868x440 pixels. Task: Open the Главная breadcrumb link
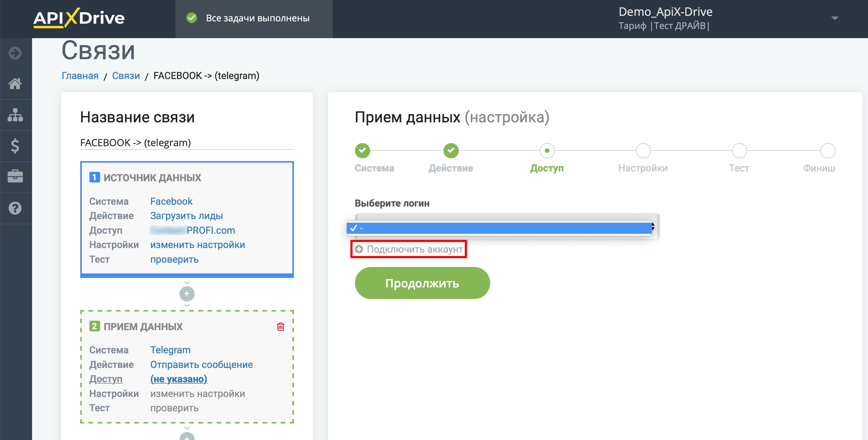80,76
